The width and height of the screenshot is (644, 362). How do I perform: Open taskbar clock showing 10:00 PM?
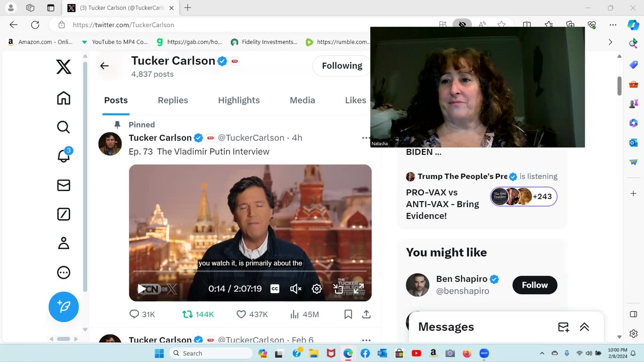pyautogui.click(x=617, y=353)
